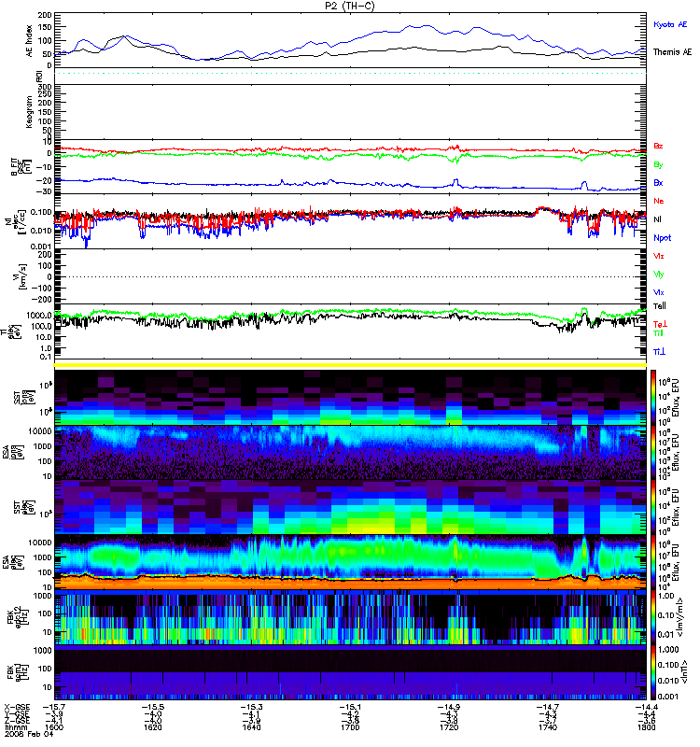Click the X-GSE value "-14.9"
Screen dimensions: 700x747
pos(449,707)
